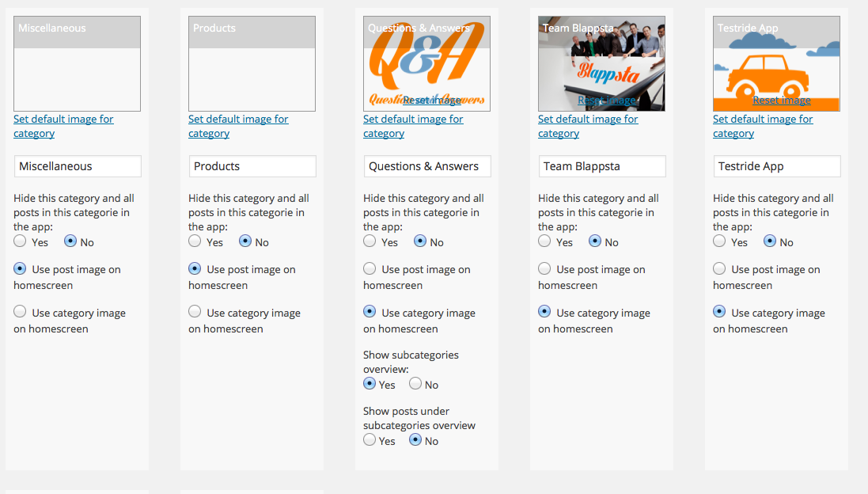868x494 pixels.
Task: Choose post image on homescreen for Miscellaneous
Action: (x=20, y=268)
